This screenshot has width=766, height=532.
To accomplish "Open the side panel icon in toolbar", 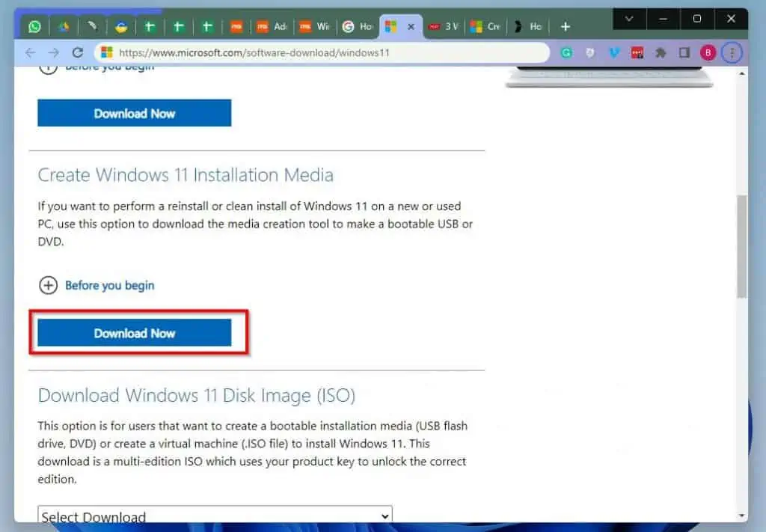I will [x=683, y=52].
